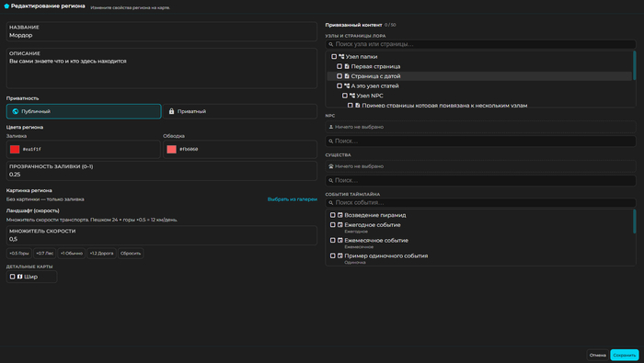
Task: Check the Узел NPC checkbox
Action: click(x=345, y=96)
